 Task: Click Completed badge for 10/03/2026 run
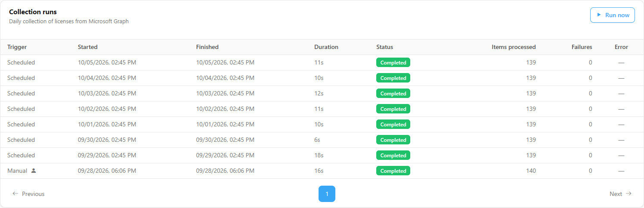[x=393, y=94]
